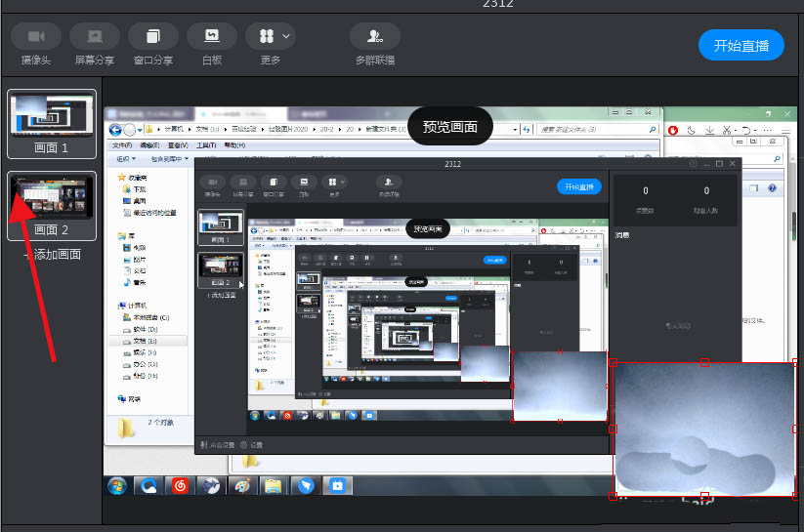Select 视频 library in largest Explorer sidebar

135,248
